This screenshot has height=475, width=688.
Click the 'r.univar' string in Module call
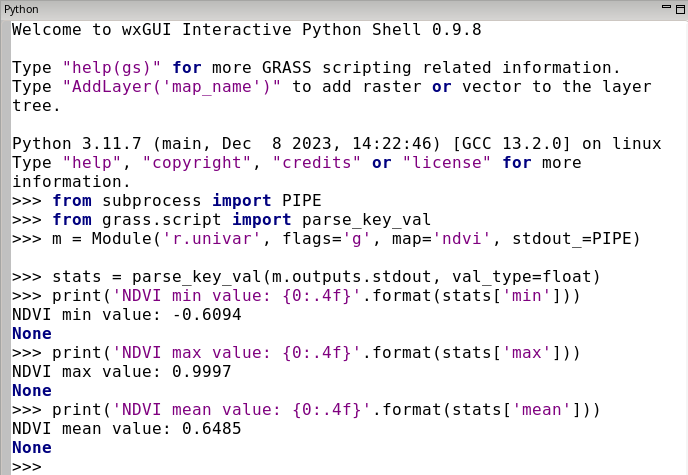pos(211,239)
